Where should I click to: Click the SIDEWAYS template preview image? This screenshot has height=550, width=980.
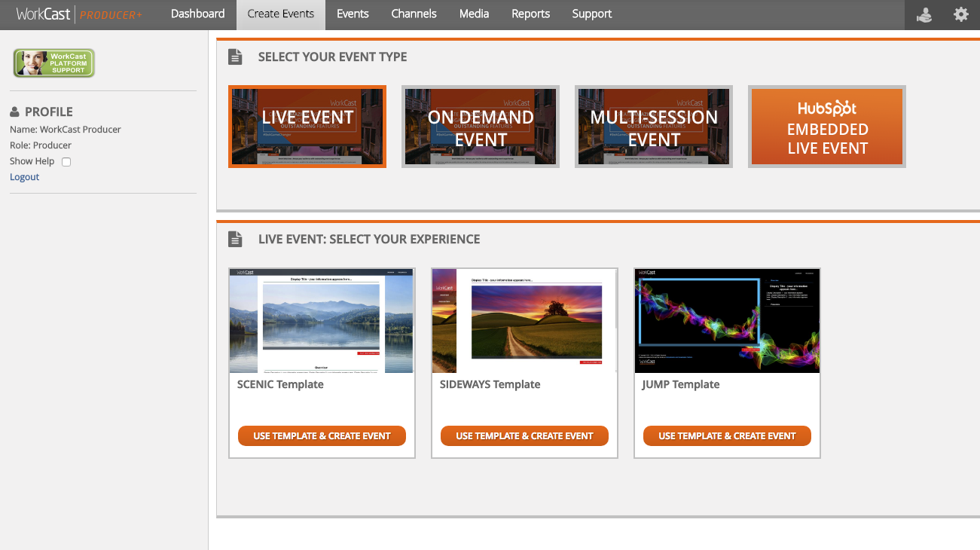pyautogui.click(x=524, y=321)
